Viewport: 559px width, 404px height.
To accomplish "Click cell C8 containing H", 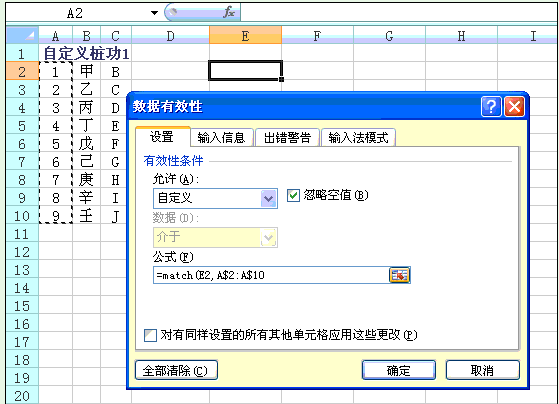I will coord(114,180).
